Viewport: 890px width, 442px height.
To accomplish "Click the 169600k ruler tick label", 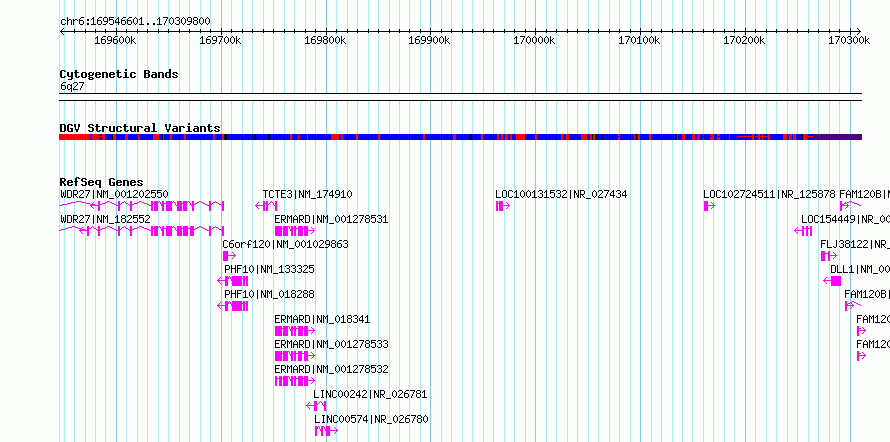I will click(115, 40).
